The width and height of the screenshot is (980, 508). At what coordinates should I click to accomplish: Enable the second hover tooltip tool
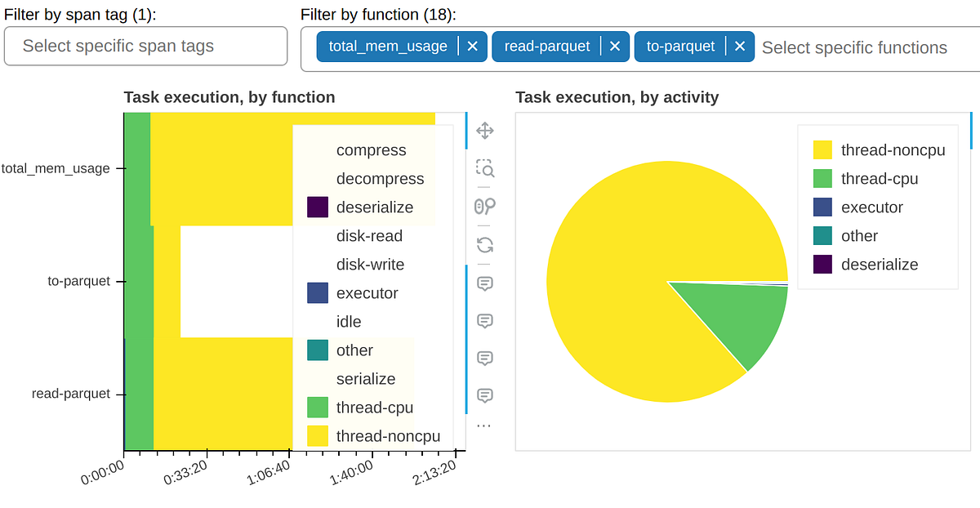point(485,320)
